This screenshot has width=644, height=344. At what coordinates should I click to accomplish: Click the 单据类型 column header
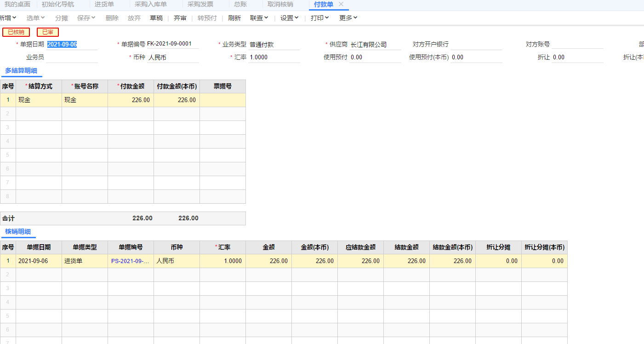(x=85, y=247)
